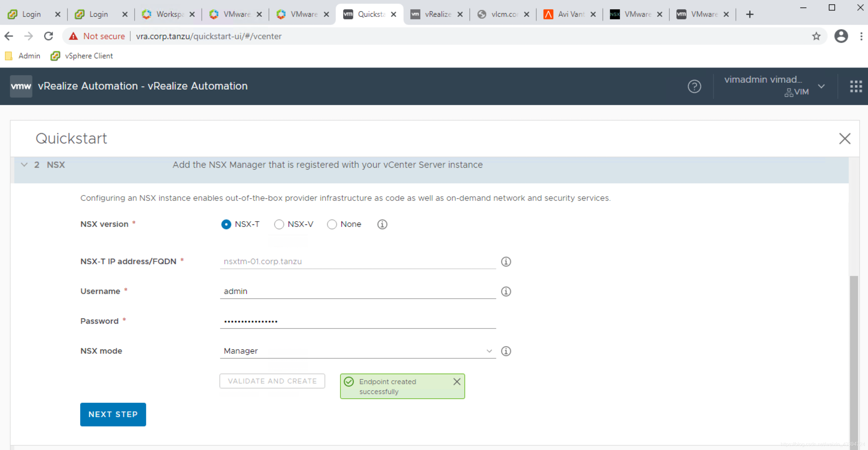Click info icon beside NSX mode
868x450 pixels.
pyautogui.click(x=506, y=351)
